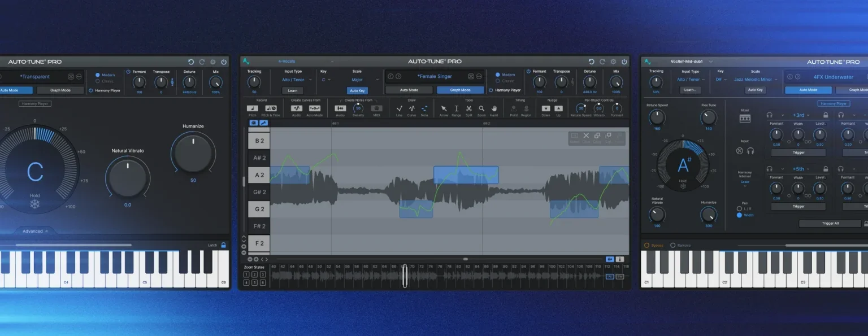Select the Range tool
868x336 pixels.
(x=457, y=108)
